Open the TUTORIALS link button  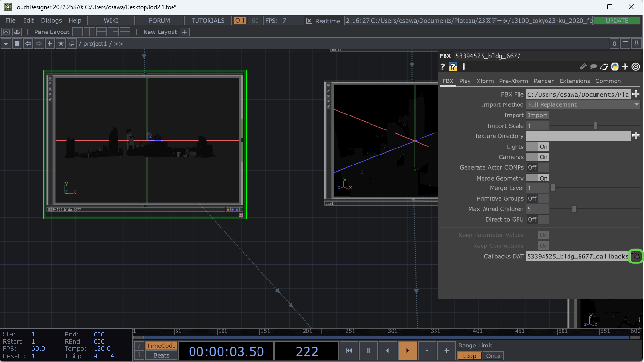pyautogui.click(x=208, y=21)
